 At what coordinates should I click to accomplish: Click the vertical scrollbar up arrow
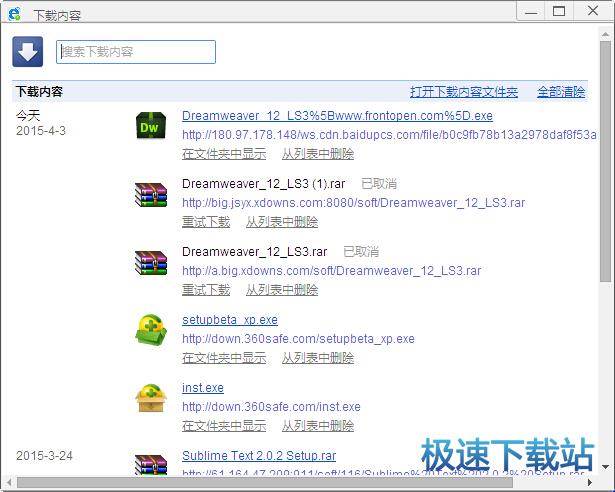(605, 35)
